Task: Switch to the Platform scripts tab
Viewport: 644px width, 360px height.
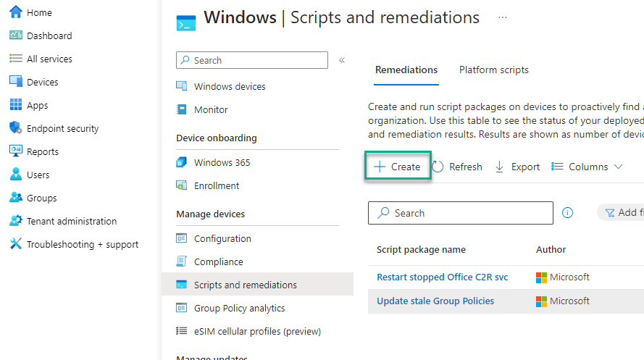Action: (493, 70)
